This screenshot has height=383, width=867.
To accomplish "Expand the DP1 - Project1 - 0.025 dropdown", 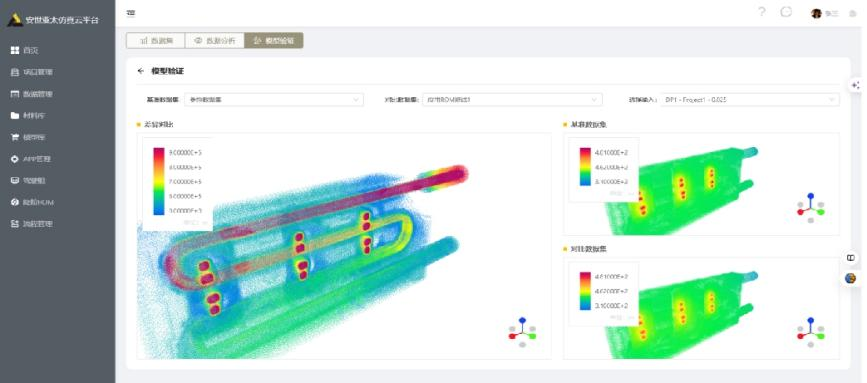I will coord(750,99).
